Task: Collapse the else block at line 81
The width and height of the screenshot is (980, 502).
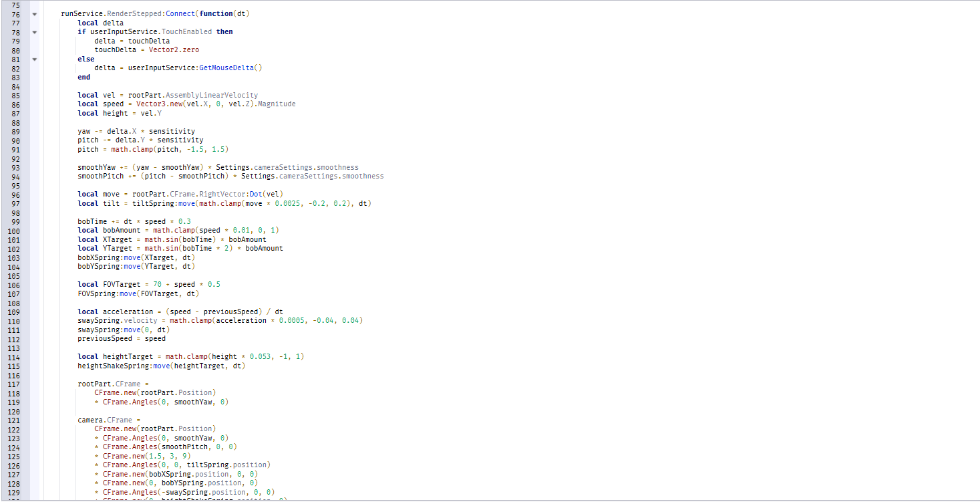Action: [x=34, y=59]
